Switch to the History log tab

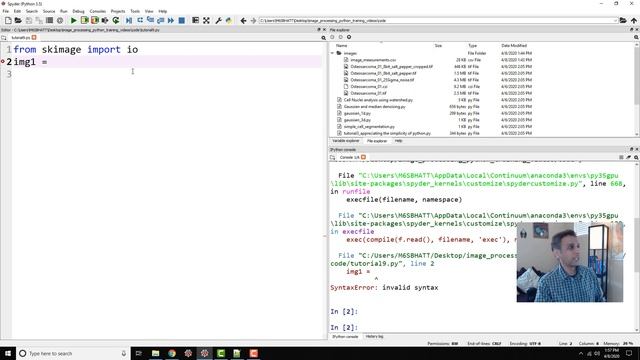374,337
